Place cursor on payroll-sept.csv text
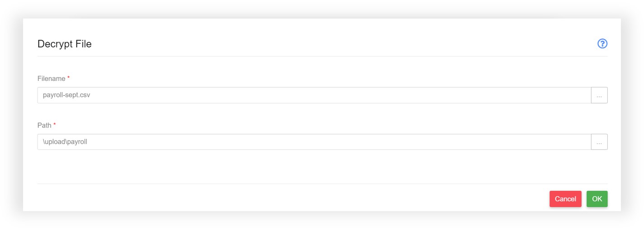 click(x=67, y=95)
